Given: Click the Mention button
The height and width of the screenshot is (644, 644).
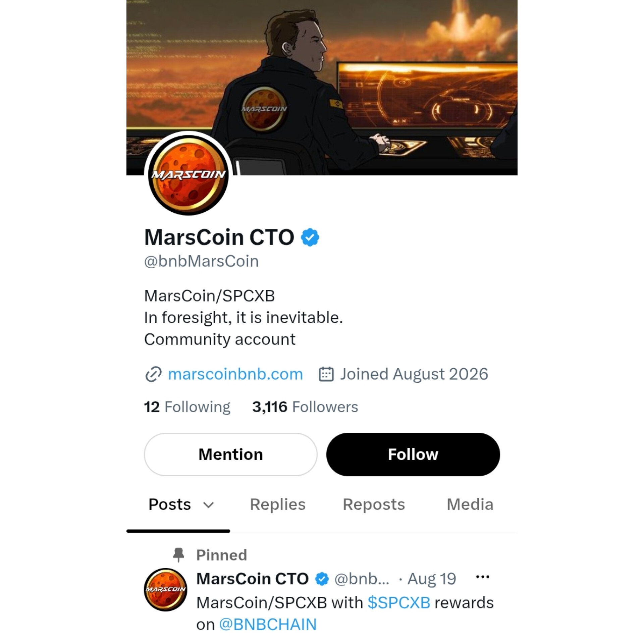Looking at the screenshot, I should [x=231, y=454].
